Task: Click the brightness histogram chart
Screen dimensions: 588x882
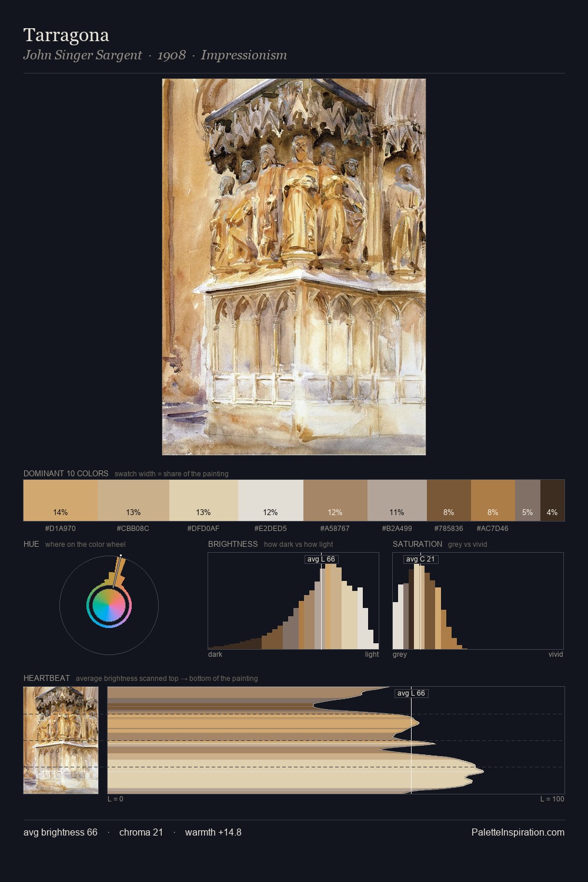Action: [x=293, y=601]
